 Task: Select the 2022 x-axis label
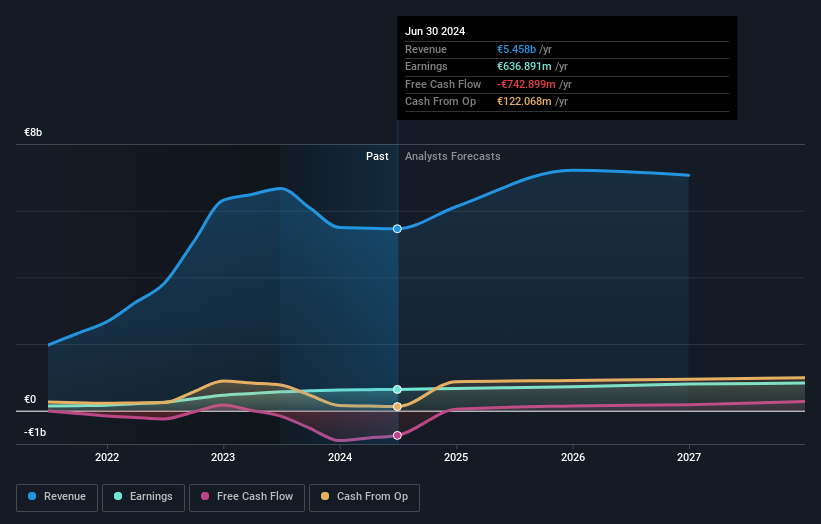pos(107,458)
